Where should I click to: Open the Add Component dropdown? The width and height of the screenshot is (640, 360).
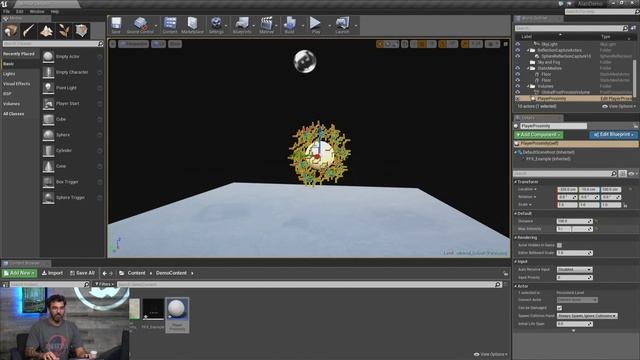point(538,135)
